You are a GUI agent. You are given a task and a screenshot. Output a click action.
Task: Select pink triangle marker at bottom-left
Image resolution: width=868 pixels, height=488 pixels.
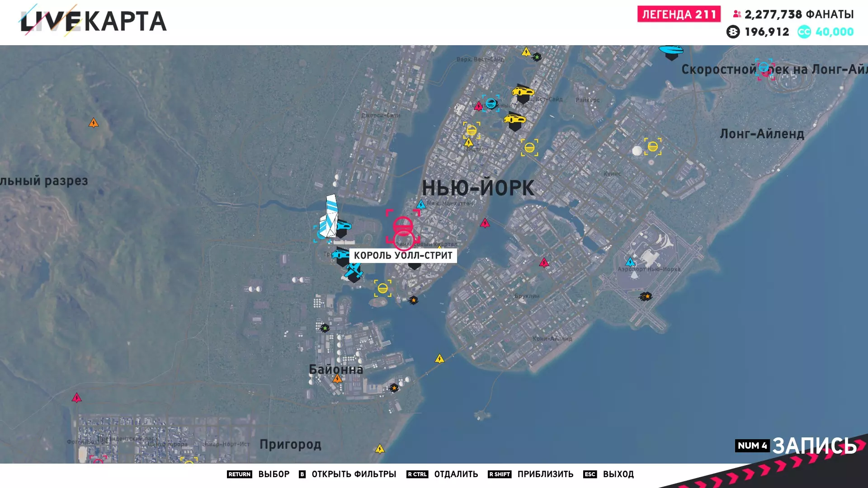tap(77, 398)
